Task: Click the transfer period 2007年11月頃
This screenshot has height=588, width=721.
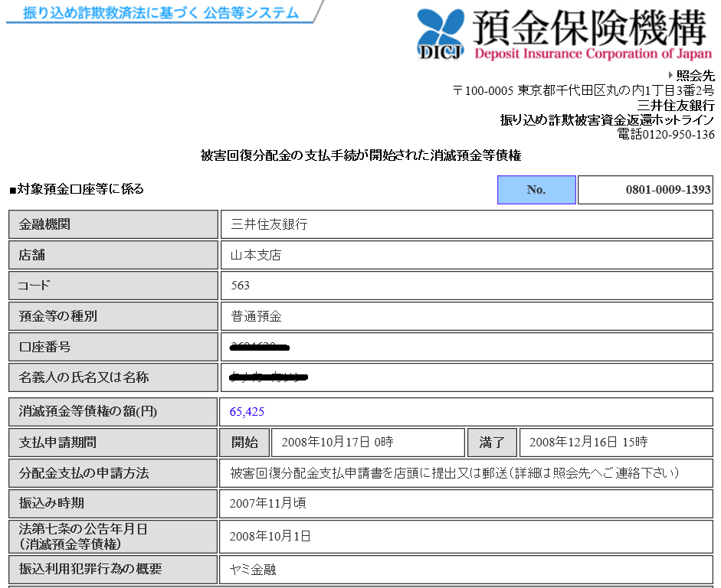Action: pos(267,503)
